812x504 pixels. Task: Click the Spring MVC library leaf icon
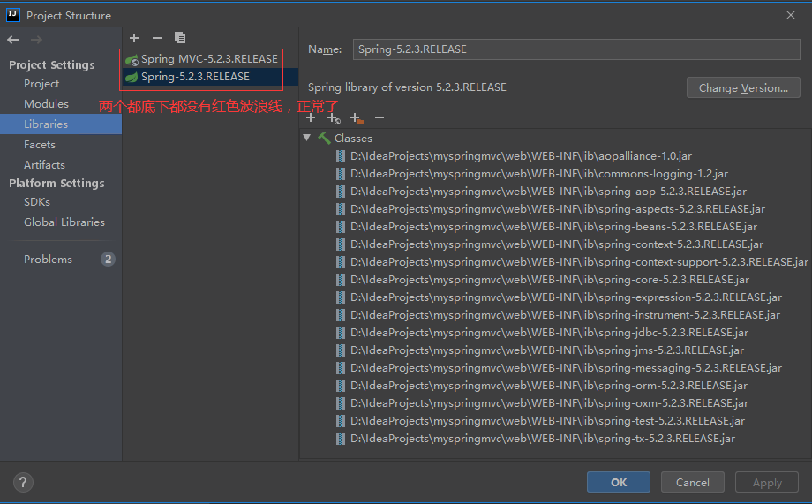(x=132, y=59)
